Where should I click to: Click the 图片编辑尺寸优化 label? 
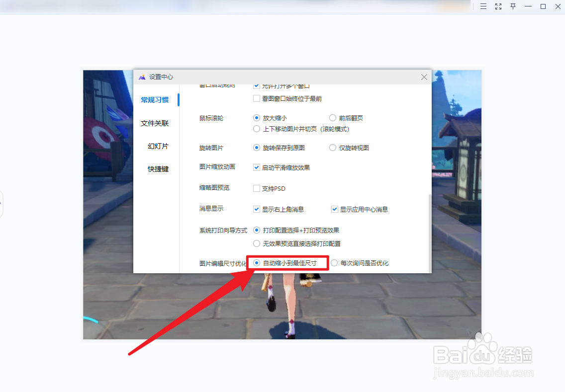[223, 263]
